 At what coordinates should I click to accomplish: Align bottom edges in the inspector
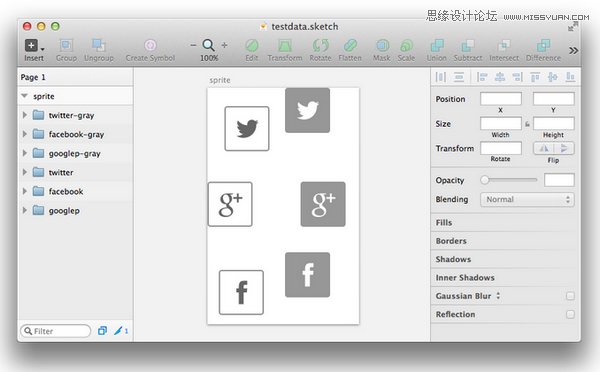(x=570, y=77)
